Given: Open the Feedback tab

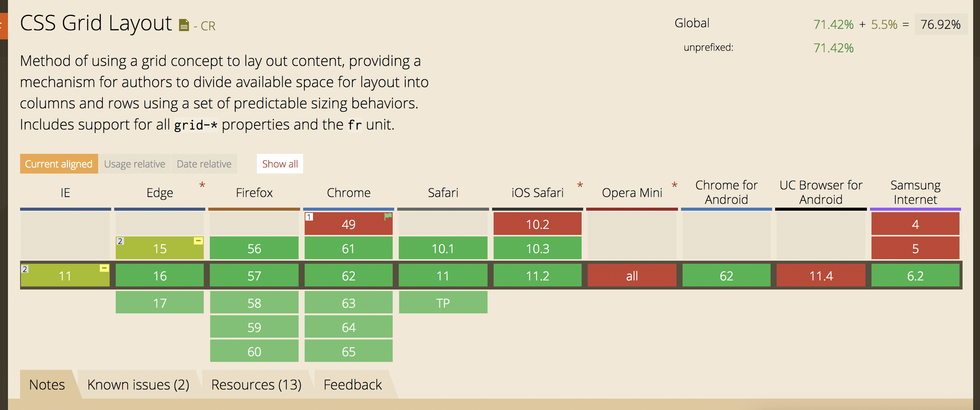Looking at the screenshot, I should pos(353,384).
